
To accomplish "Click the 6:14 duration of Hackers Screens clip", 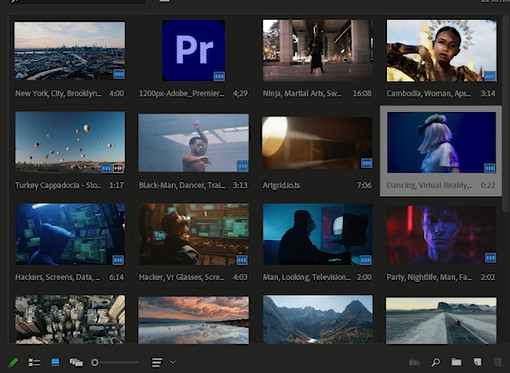I will point(116,277).
